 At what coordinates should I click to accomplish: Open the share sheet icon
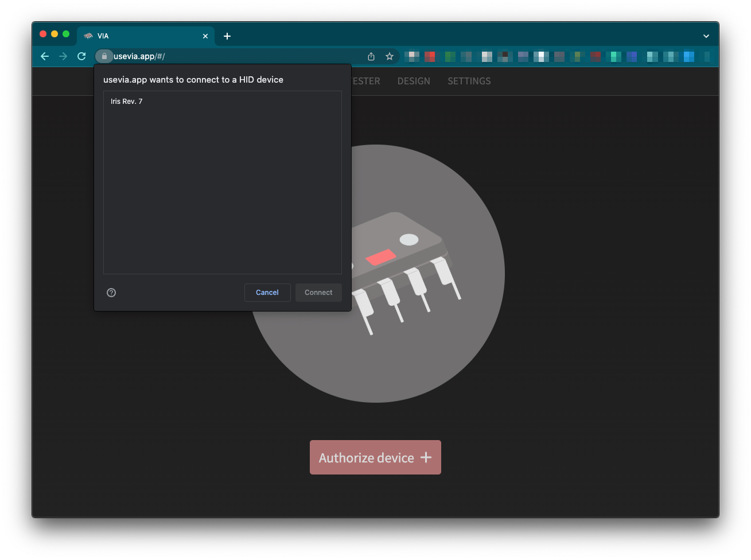(x=371, y=56)
